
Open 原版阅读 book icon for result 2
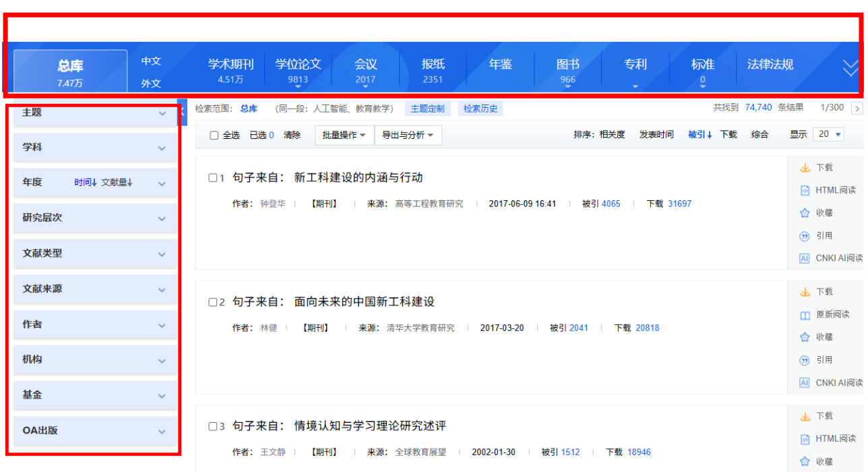[x=805, y=315]
